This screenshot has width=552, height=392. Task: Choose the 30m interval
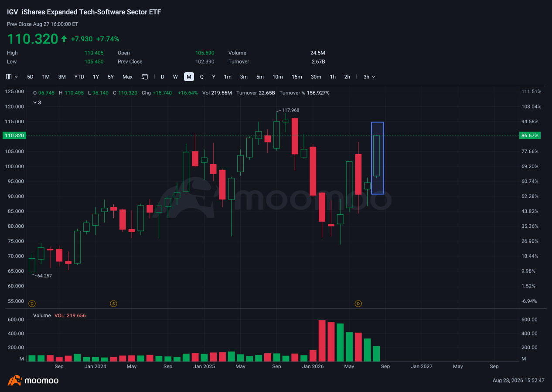[316, 77]
